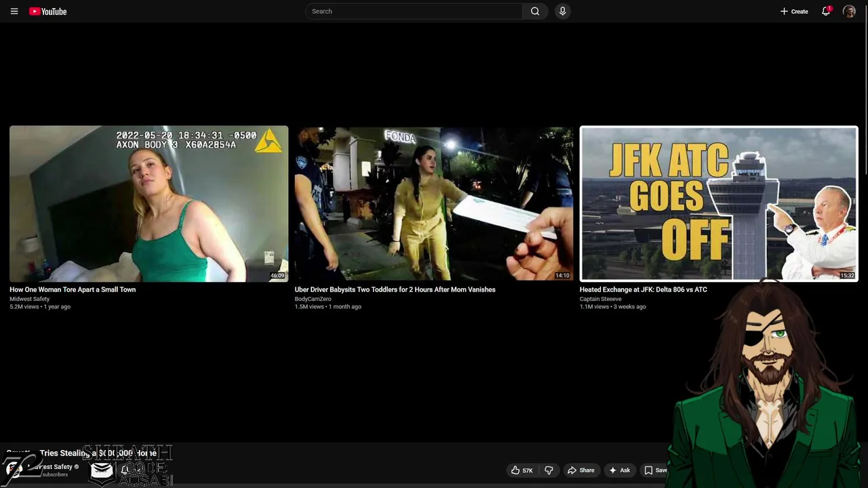Click '1.1M views • 3 weeks ago' text
The width and height of the screenshot is (868, 488).
pyautogui.click(x=612, y=307)
